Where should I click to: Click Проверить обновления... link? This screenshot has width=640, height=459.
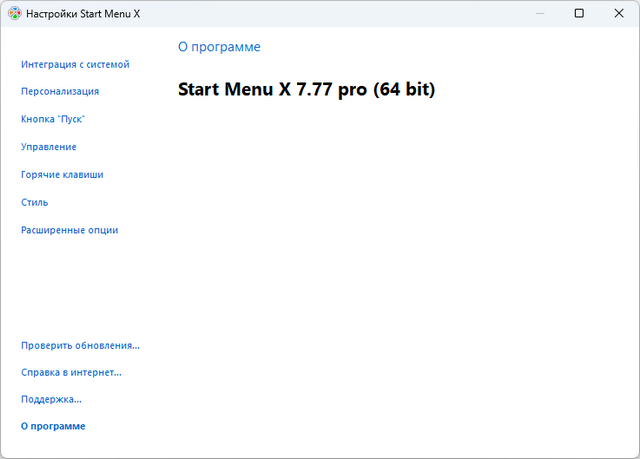80,346
